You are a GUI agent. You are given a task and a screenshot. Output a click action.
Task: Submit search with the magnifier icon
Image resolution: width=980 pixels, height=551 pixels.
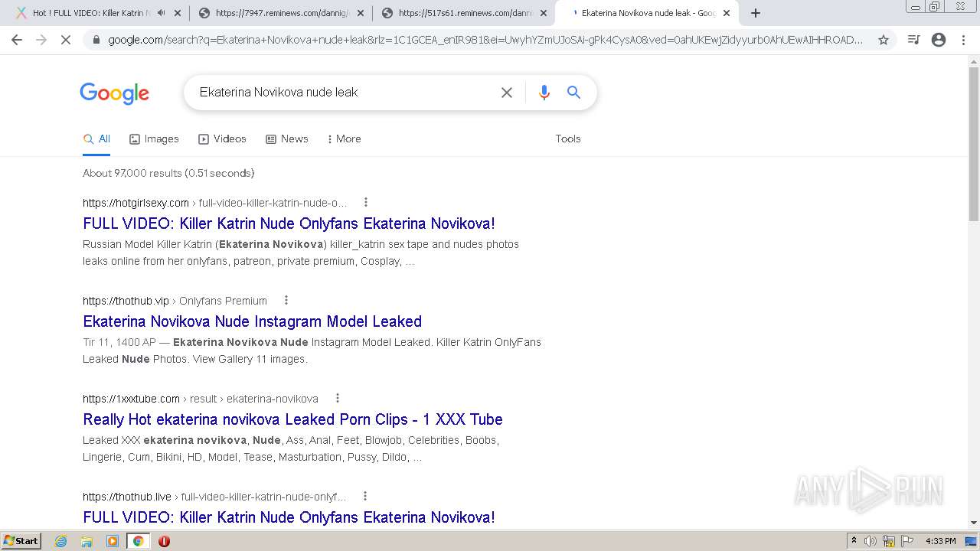pos(573,93)
